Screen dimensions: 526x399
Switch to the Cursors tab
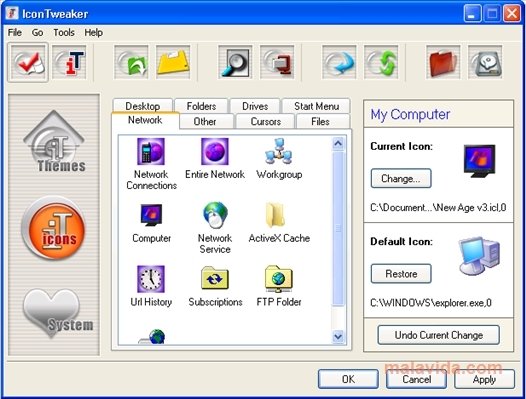(x=265, y=121)
